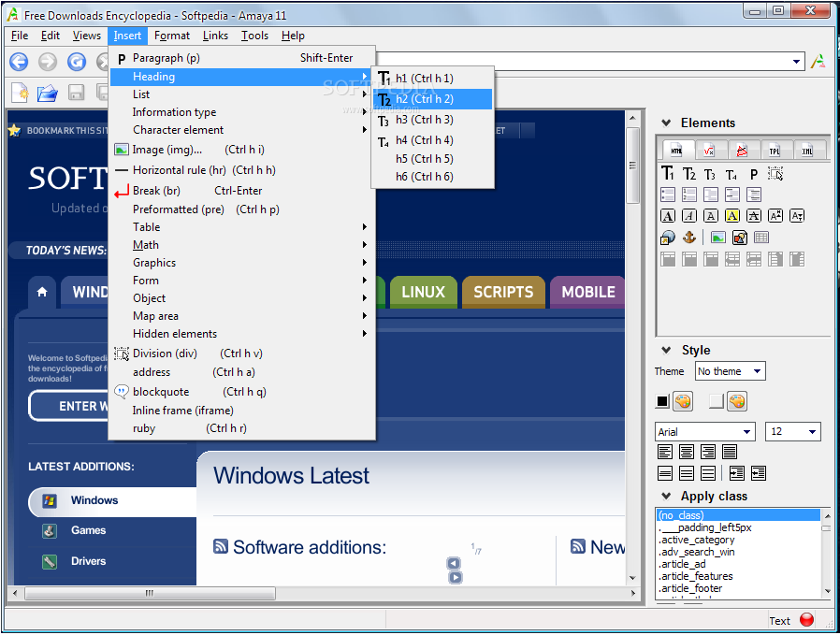
Task: Open the font size 12 dropdown
Action: click(x=793, y=431)
